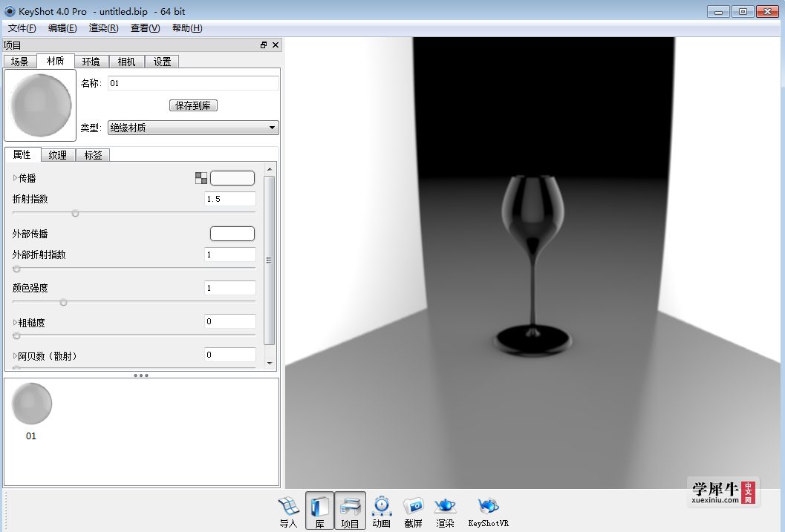The width and height of the screenshot is (785, 532).
Task: Open the 类型 material type dropdown
Action: pyautogui.click(x=193, y=128)
